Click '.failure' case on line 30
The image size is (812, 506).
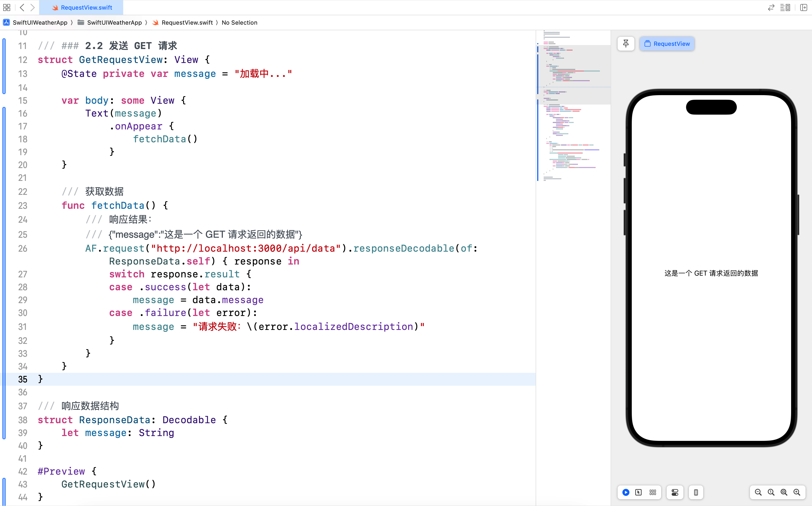click(163, 312)
